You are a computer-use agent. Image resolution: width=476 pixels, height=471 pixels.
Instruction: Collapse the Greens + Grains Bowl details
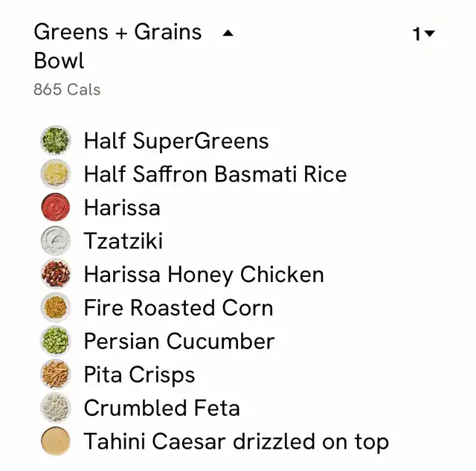click(x=228, y=33)
